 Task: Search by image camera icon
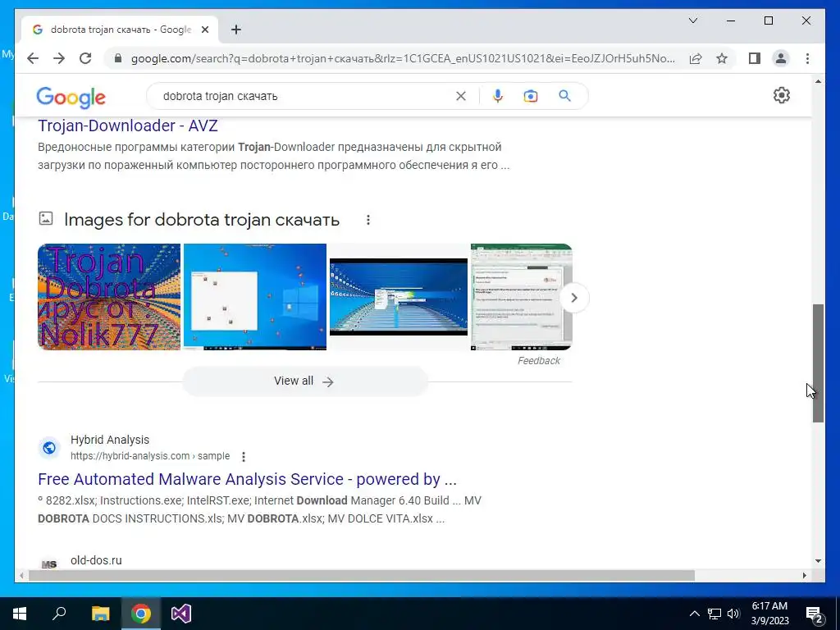[531, 96]
